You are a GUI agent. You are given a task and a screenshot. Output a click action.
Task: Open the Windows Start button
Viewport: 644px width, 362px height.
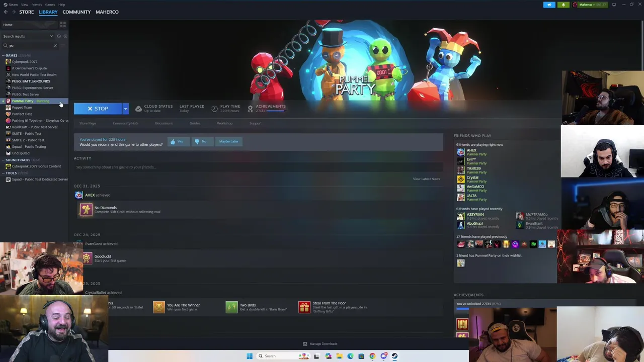point(249,356)
